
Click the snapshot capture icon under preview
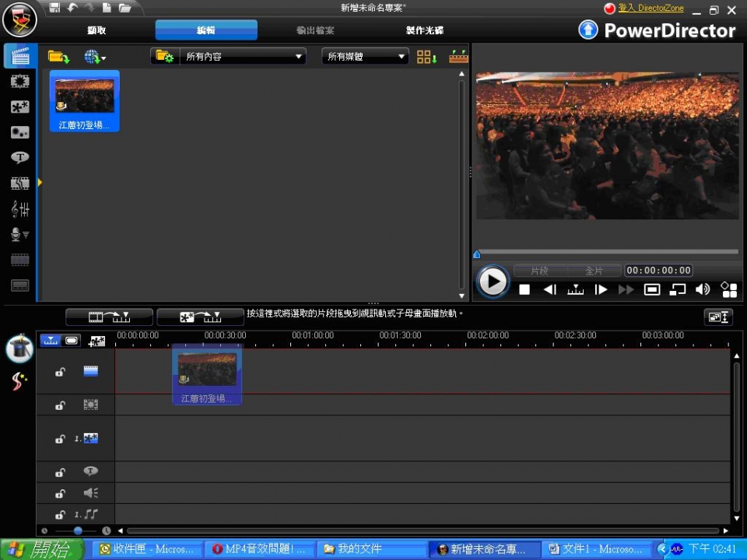pyautogui.click(x=652, y=289)
